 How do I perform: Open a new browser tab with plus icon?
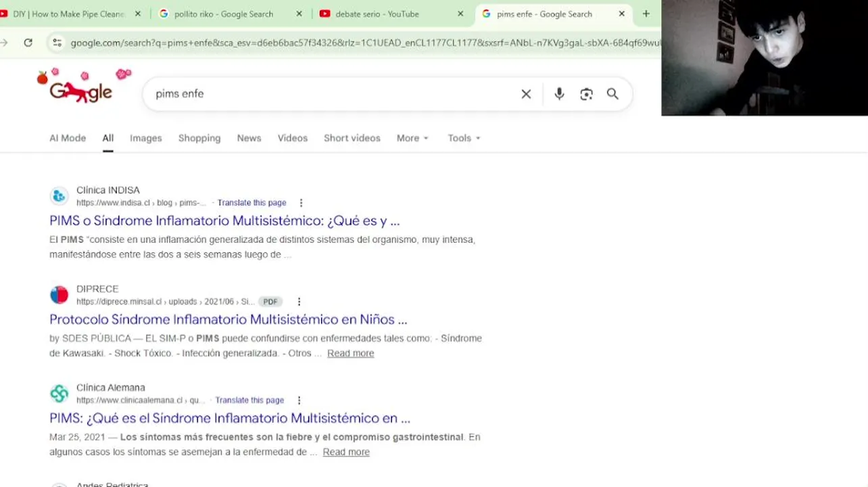tap(646, 14)
